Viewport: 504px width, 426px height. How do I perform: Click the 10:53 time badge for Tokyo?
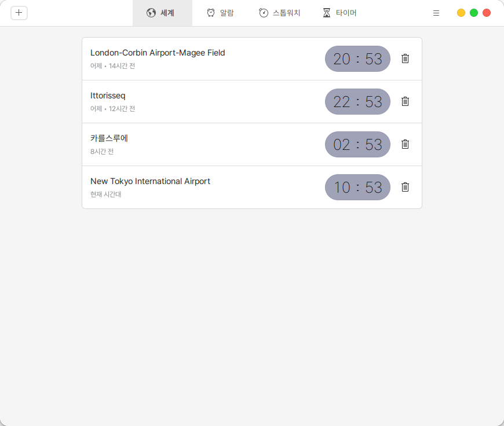pos(357,187)
